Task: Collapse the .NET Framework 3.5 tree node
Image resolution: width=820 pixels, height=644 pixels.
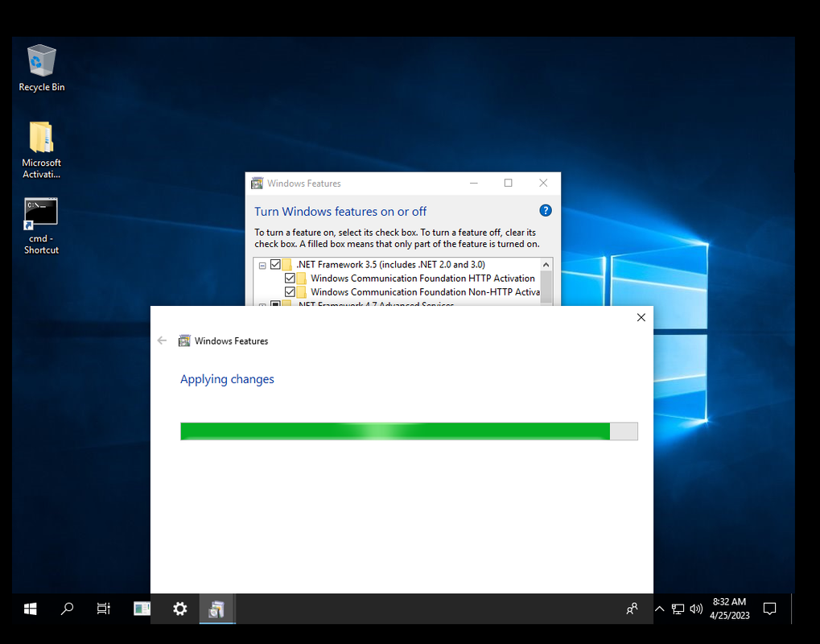Action: [x=262, y=265]
